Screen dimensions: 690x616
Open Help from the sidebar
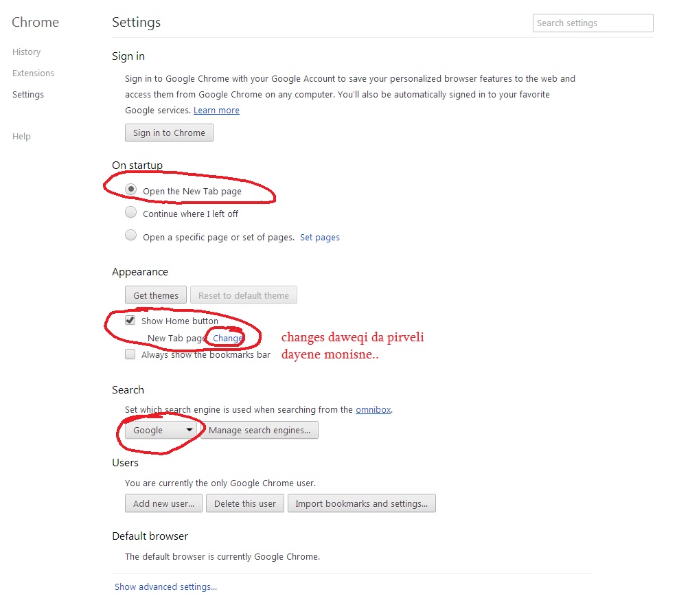pyautogui.click(x=21, y=136)
